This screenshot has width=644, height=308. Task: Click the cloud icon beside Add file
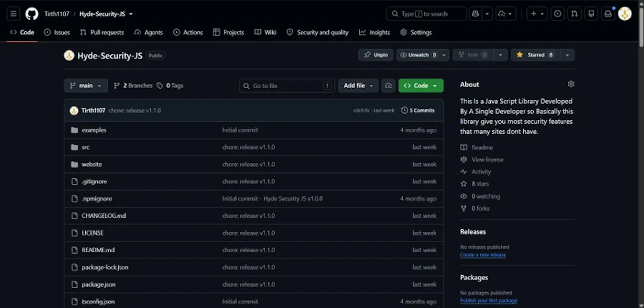[388, 85]
